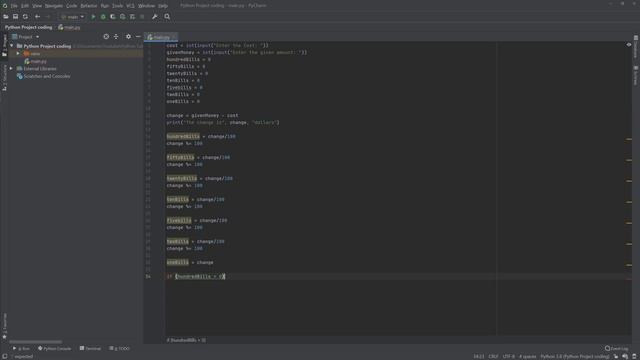Open the TODO tool window

pos(119,349)
